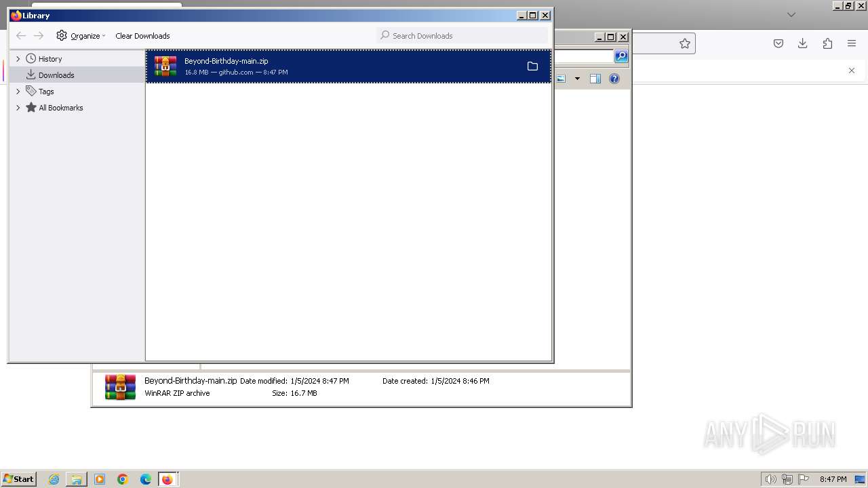Image resolution: width=868 pixels, height=488 pixels.
Task: Click Date created value in details pane
Action: 460,381
